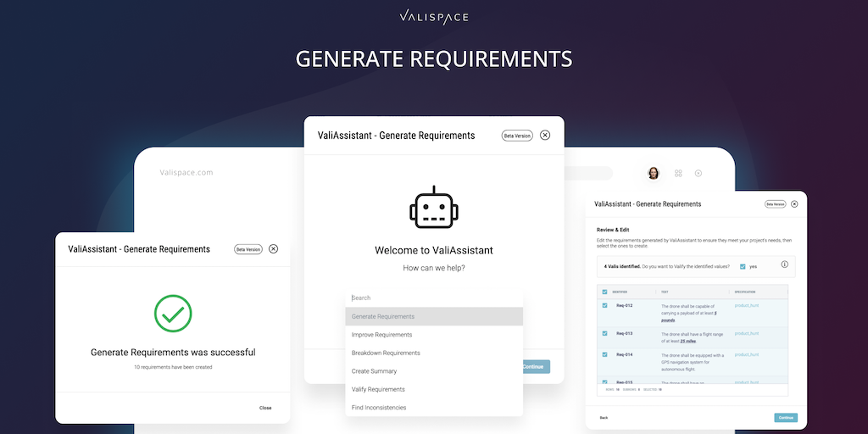Open the apps grid icon in background window
Screen dimensions: 868x434
(678, 173)
